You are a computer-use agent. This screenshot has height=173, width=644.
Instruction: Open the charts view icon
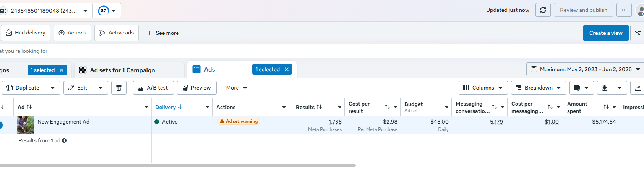(x=638, y=88)
